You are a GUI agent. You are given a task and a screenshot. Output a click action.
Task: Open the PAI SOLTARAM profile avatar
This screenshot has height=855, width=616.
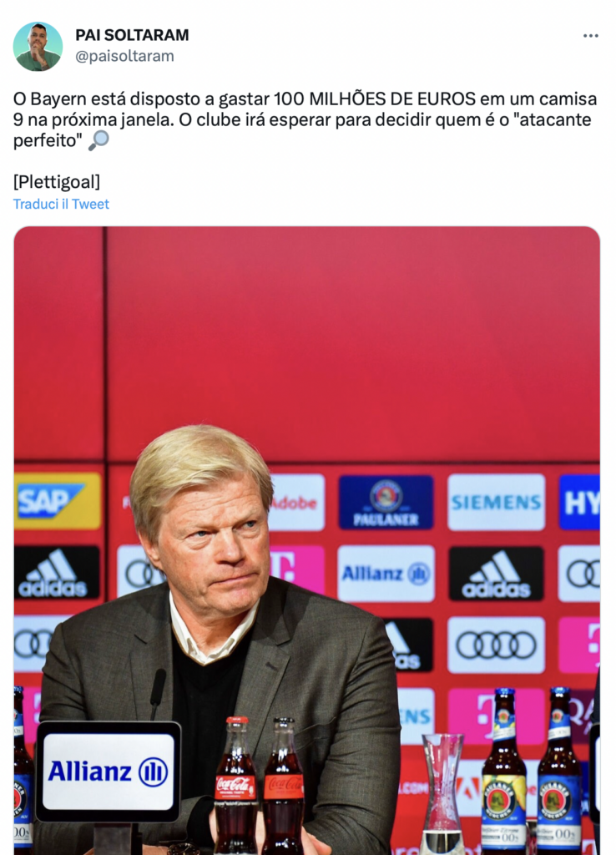click(x=38, y=47)
